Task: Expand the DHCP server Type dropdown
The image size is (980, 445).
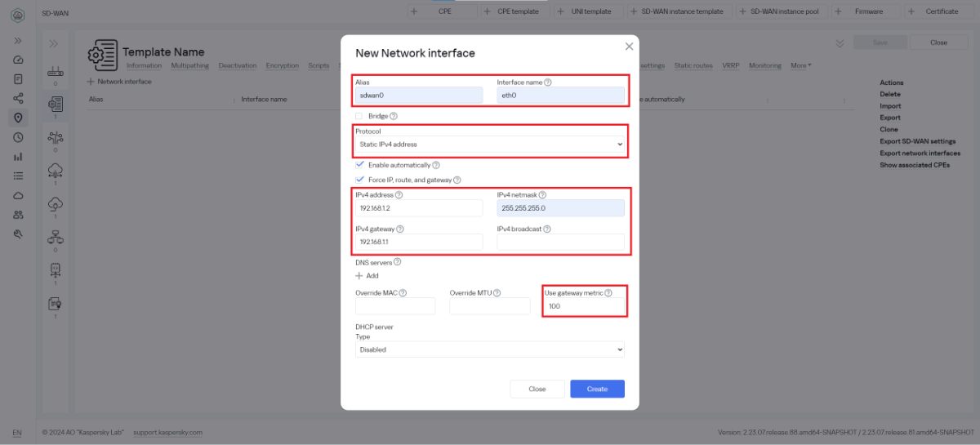Action: 490,349
